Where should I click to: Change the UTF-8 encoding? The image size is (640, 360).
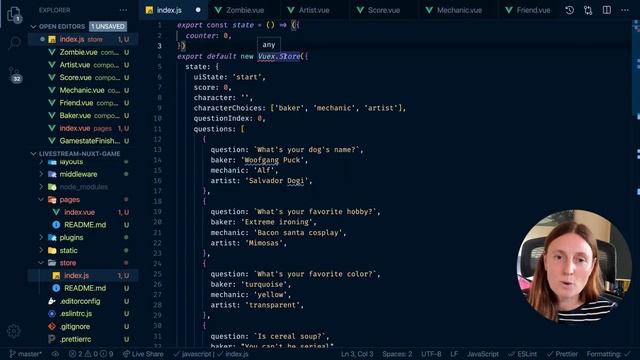(x=431, y=354)
